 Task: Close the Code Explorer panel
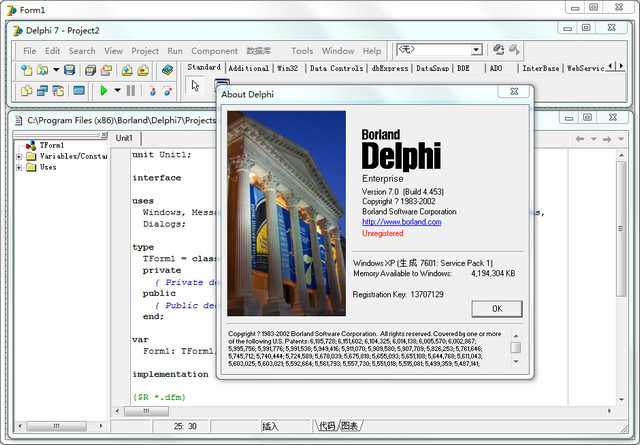(104, 134)
